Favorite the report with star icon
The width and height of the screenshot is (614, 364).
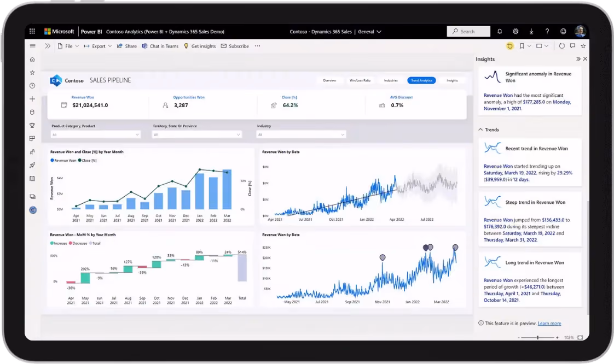tap(583, 46)
